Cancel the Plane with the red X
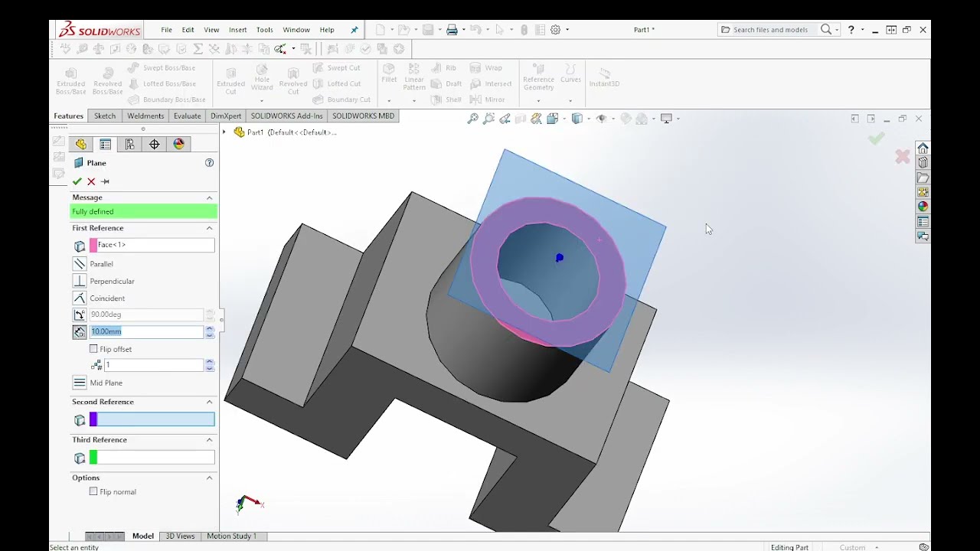The height and width of the screenshot is (551, 980). coord(91,181)
